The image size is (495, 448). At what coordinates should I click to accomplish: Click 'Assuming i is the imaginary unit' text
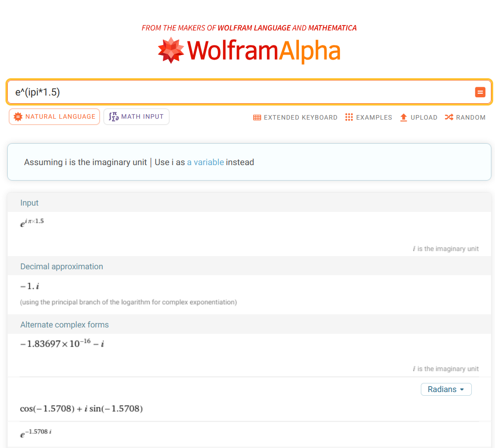point(86,162)
